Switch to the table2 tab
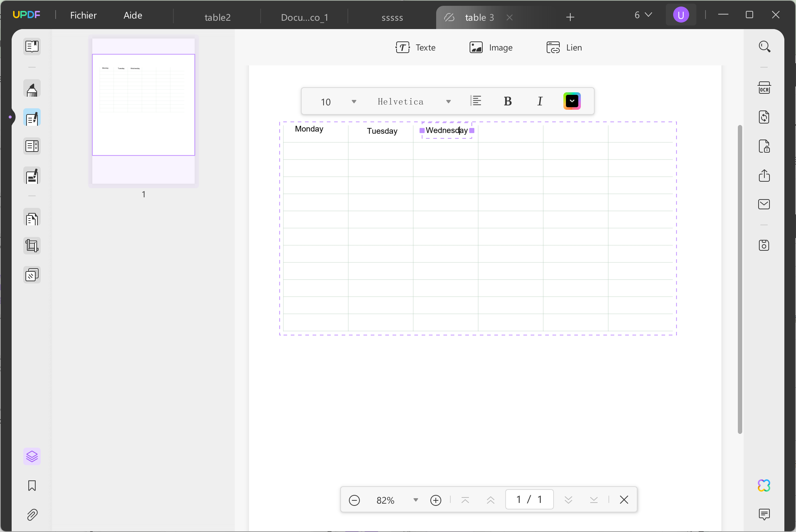 click(217, 17)
